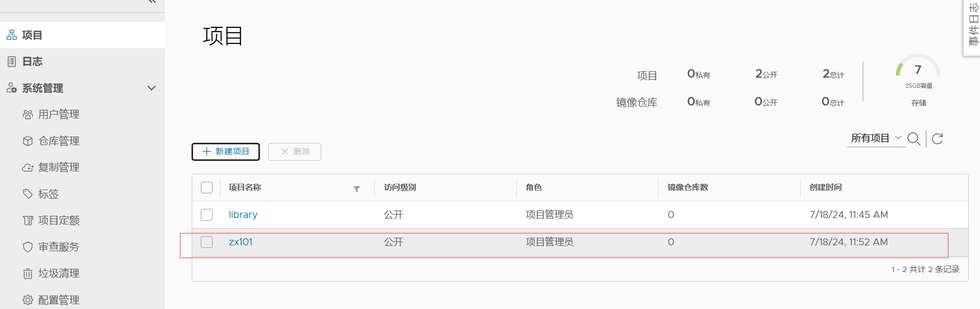
Task: Refresh the project list
Action: click(937, 139)
